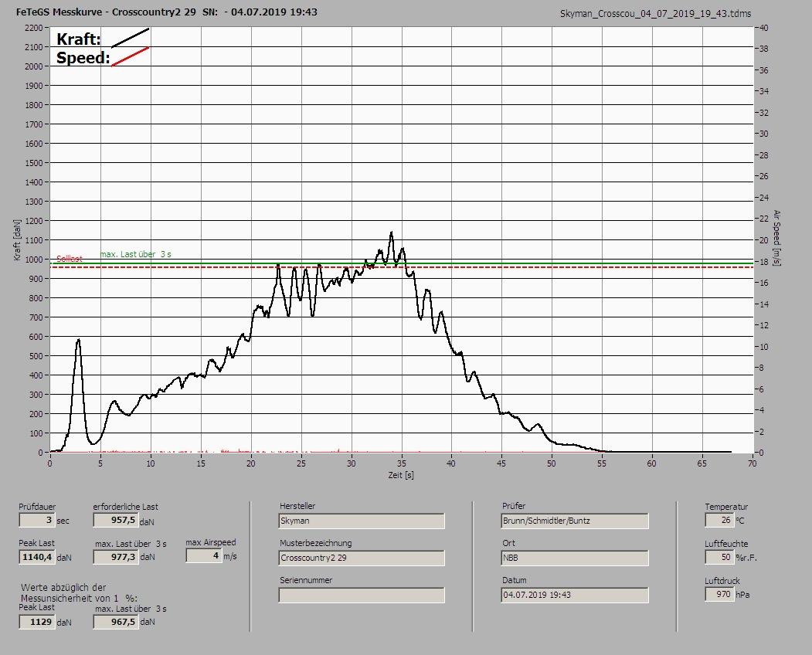The width and height of the screenshot is (812, 655).
Task: Click the hPa unit label next to Luftdruck
Action: [x=742, y=595]
